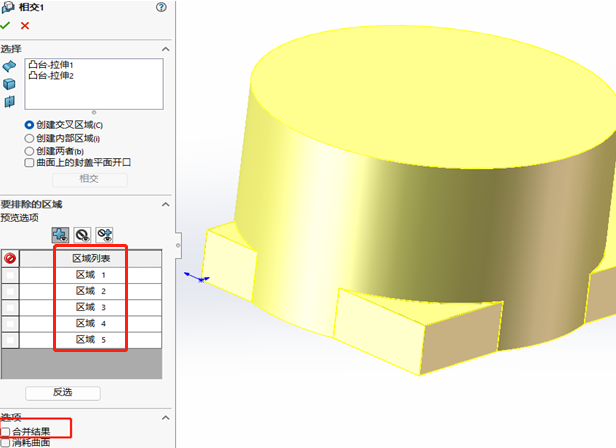Select 创建两者 radio option
Screen dimensions: 616x448
[x=29, y=151]
